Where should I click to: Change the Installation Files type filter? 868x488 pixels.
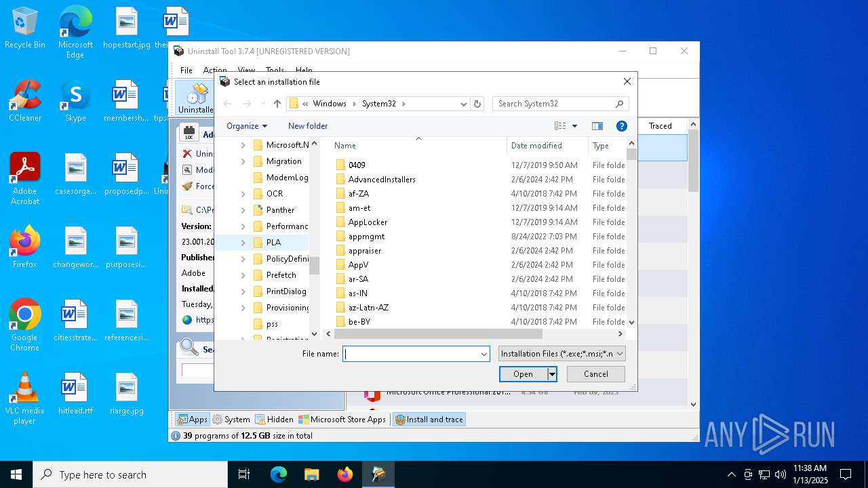pyautogui.click(x=561, y=354)
